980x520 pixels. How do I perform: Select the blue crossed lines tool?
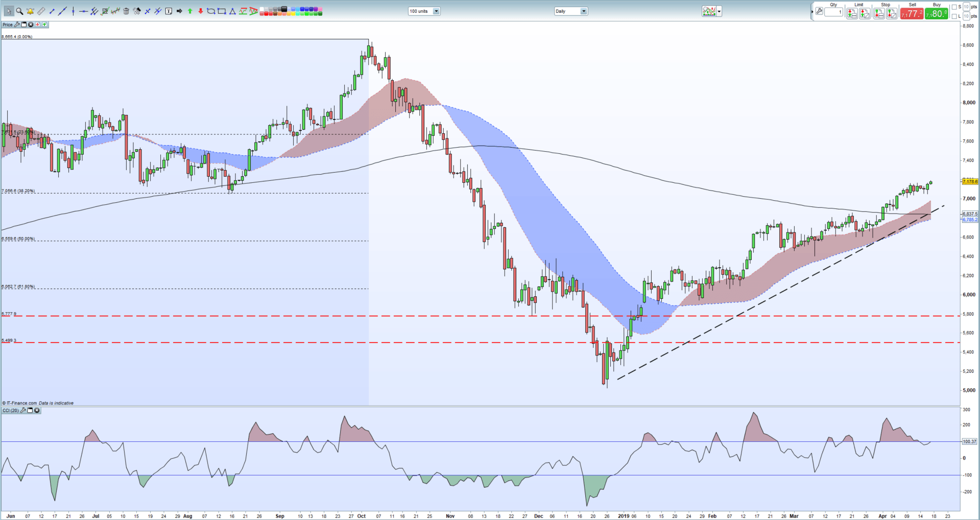coord(148,11)
